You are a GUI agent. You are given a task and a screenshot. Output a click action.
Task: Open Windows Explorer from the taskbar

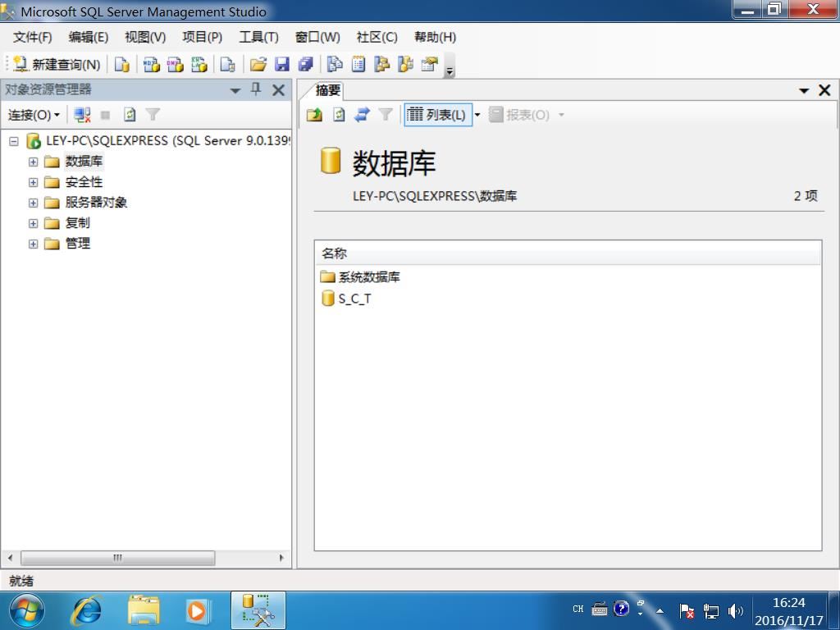pyautogui.click(x=144, y=610)
